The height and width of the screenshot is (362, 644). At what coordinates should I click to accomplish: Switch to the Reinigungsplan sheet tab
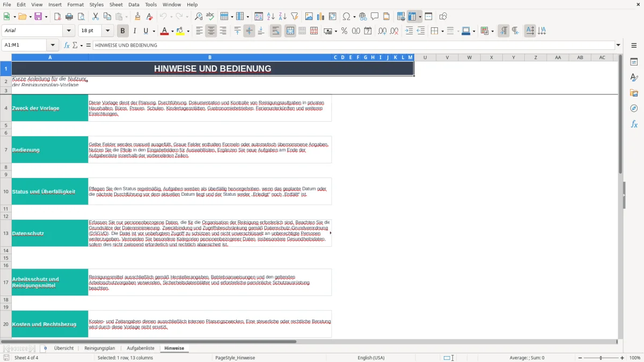pyautogui.click(x=99, y=348)
